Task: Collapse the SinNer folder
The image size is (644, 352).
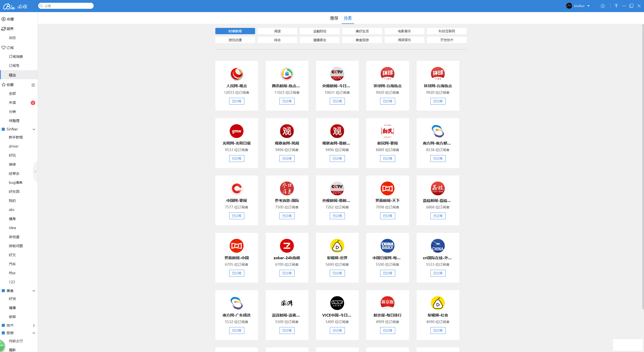Action: (x=34, y=129)
